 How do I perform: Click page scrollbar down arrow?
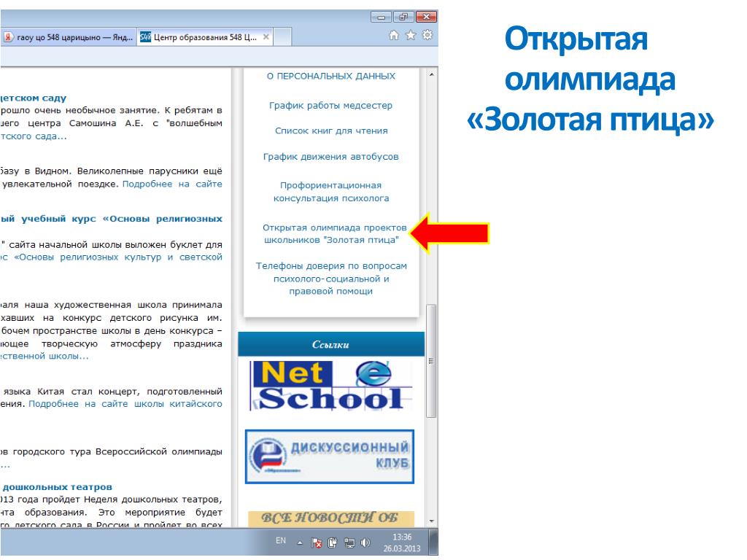(x=431, y=521)
